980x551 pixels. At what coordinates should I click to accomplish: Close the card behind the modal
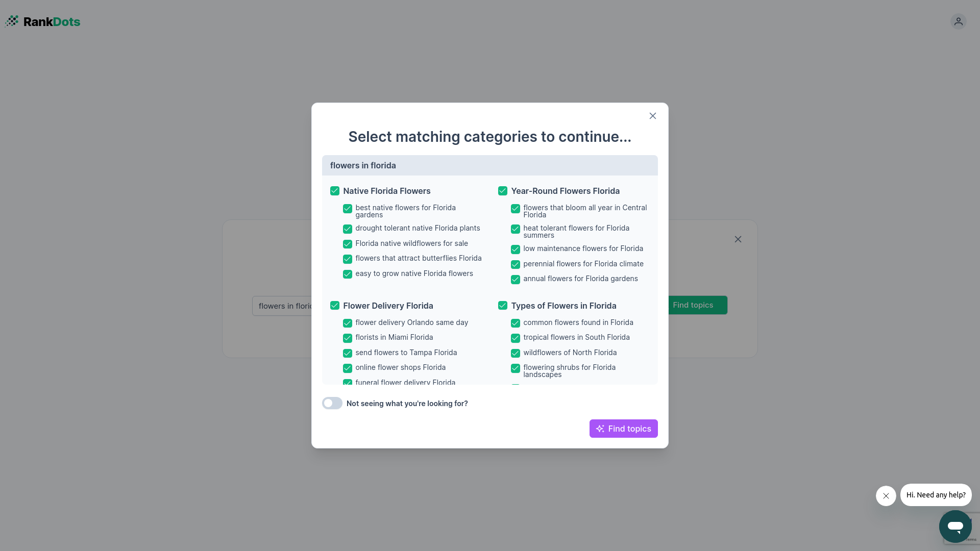(x=739, y=239)
